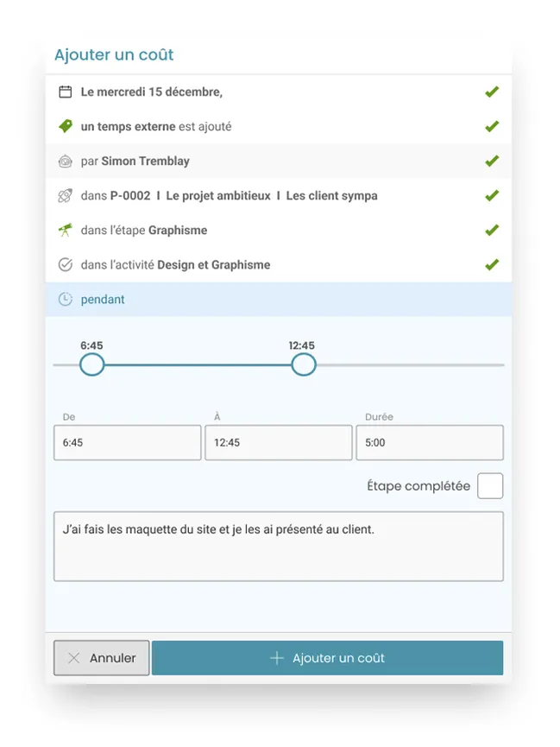Toggle the green checkmark beside Simon Tremblay

[492, 161]
